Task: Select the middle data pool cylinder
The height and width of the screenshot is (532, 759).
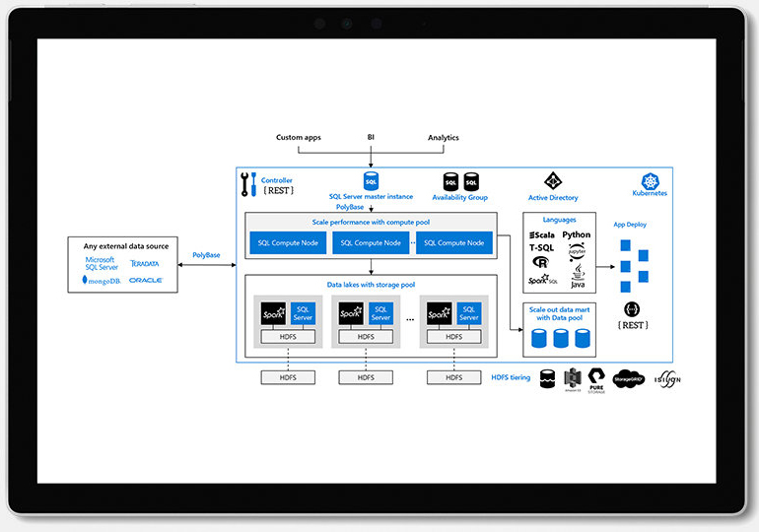Action: pyautogui.click(x=560, y=340)
